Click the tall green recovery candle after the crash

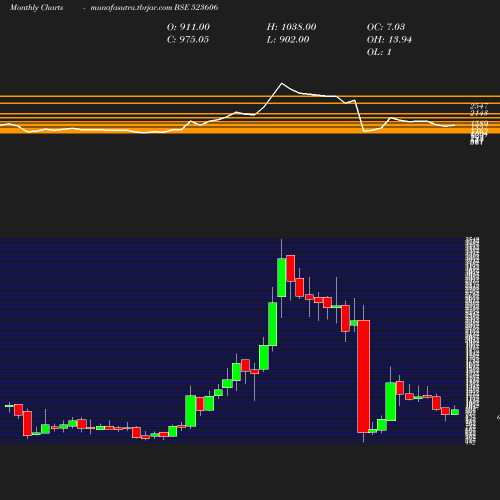coord(391,402)
